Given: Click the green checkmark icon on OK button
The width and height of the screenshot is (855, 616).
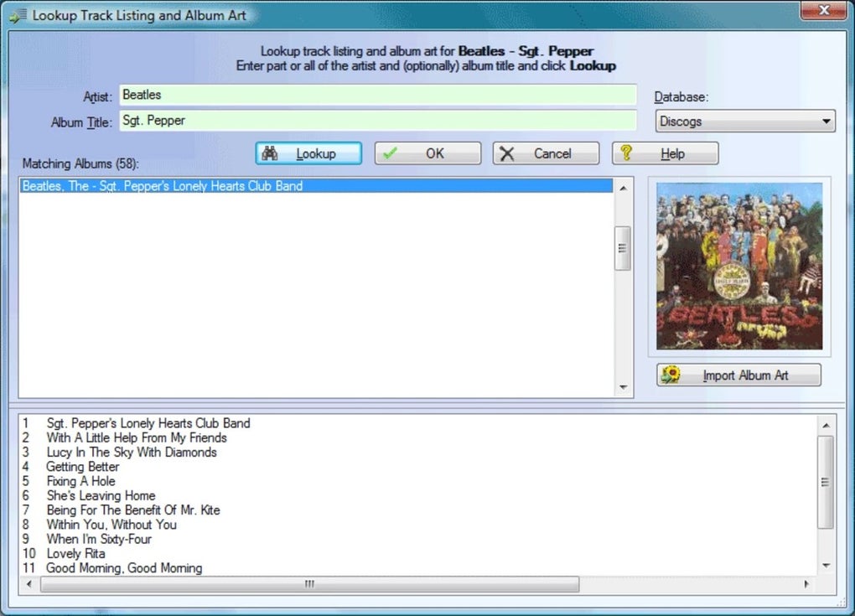Looking at the screenshot, I should coord(391,153).
